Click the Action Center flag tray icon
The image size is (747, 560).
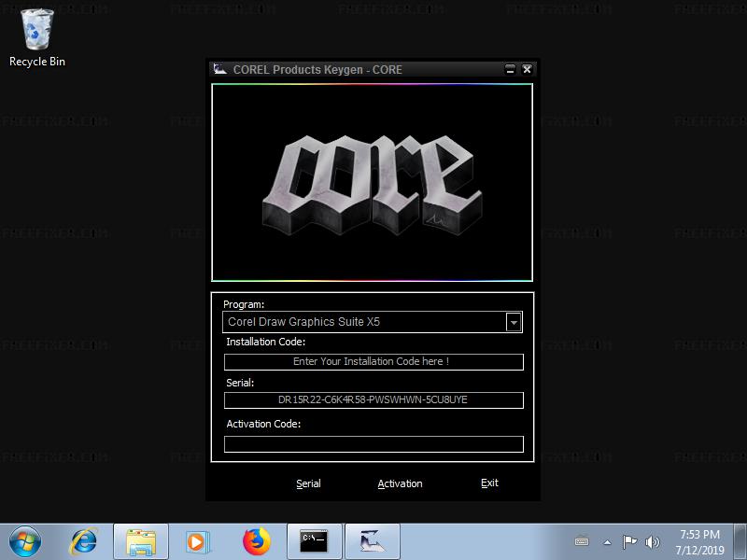629,541
